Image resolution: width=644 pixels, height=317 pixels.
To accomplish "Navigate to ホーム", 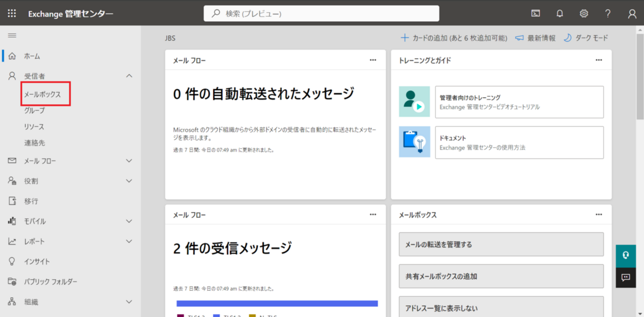I will coord(32,56).
